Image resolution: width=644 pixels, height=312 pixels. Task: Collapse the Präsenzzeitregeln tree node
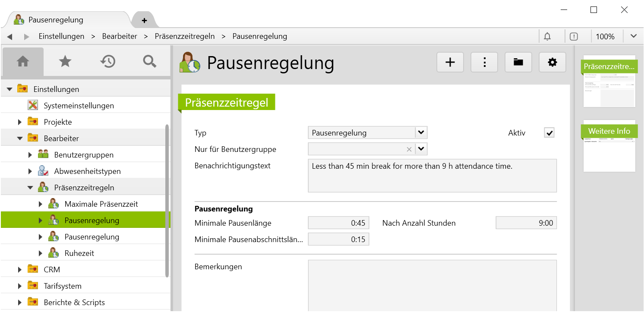click(x=30, y=188)
